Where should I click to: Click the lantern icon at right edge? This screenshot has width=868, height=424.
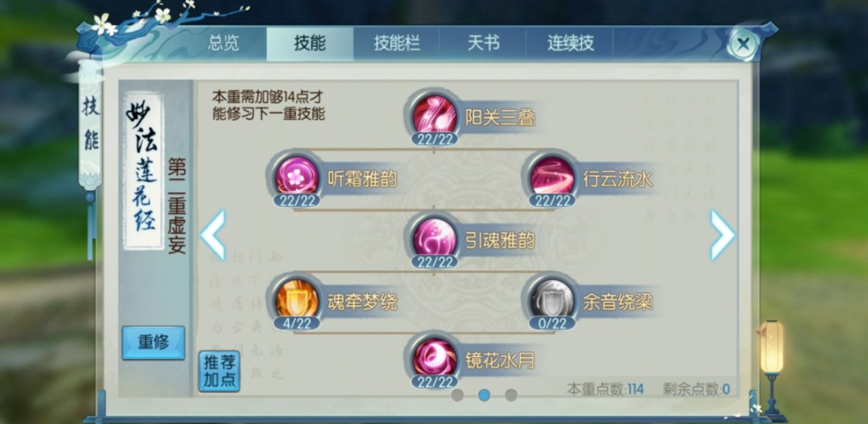[x=772, y=348]
